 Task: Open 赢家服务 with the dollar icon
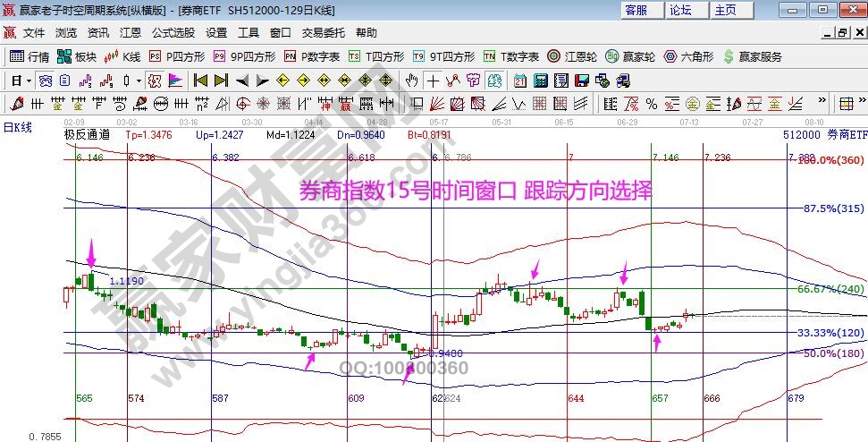(753, 56)
